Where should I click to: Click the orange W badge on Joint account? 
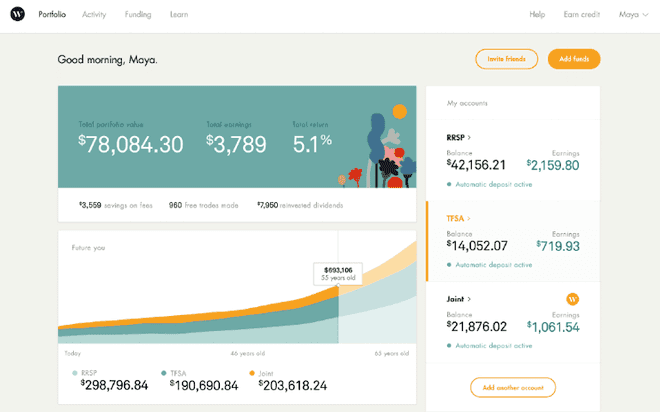[573, 299]
